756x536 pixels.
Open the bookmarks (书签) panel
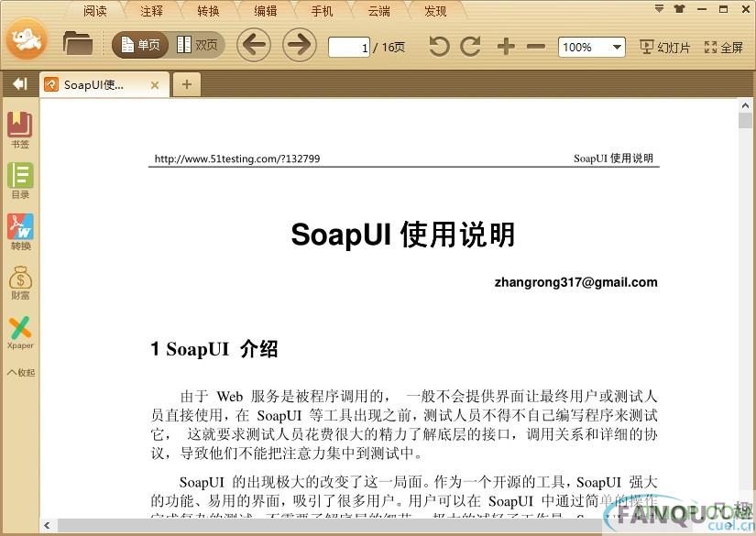pos(20,130)
